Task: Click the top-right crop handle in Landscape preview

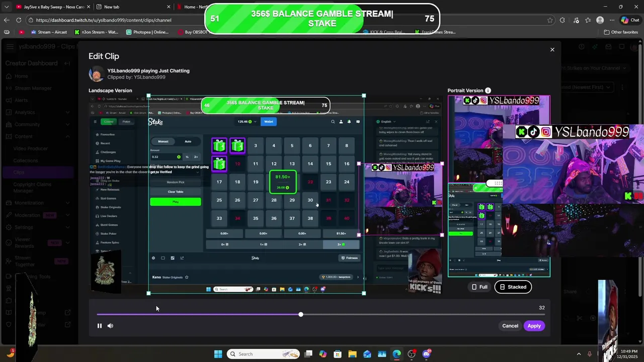Action: click(364, 96)
